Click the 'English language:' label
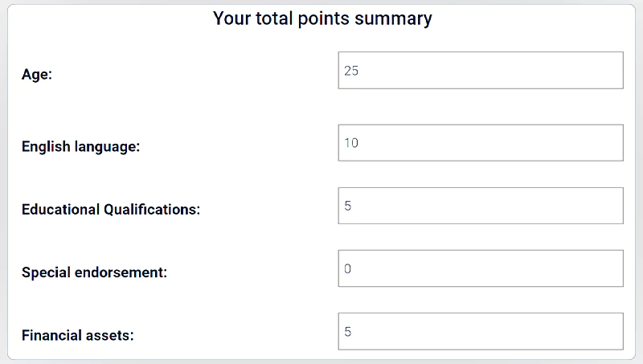 [80, 147]
